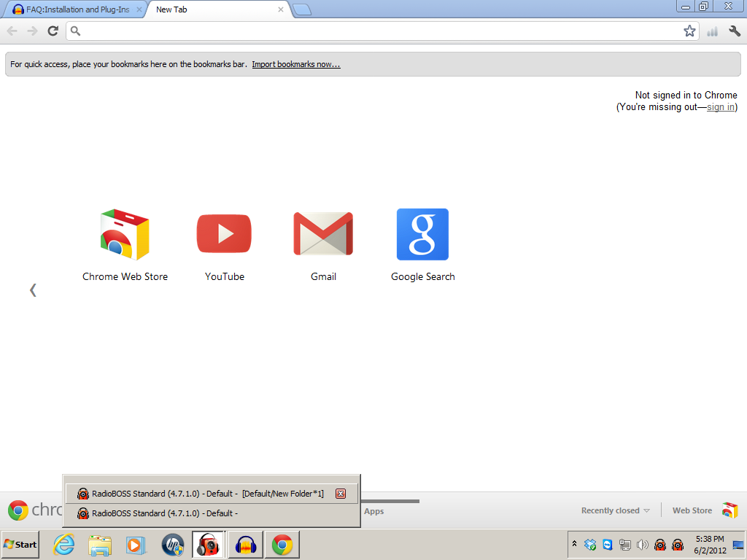Bookmark this page with the star
747x560 pixels.
pyautogui.click(x=689, y=31)
